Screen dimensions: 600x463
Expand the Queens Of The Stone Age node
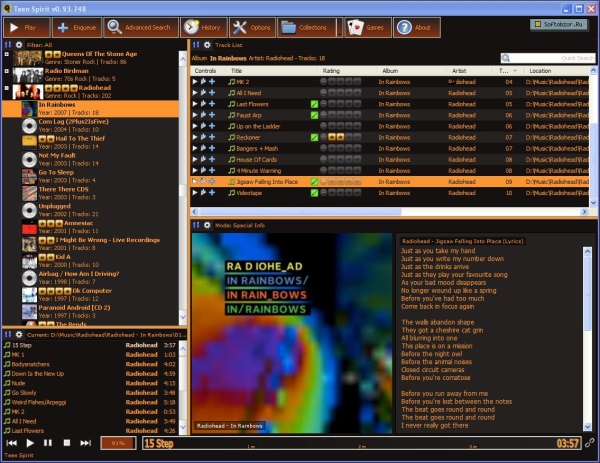pyautogui.click(x=8, y=54)
